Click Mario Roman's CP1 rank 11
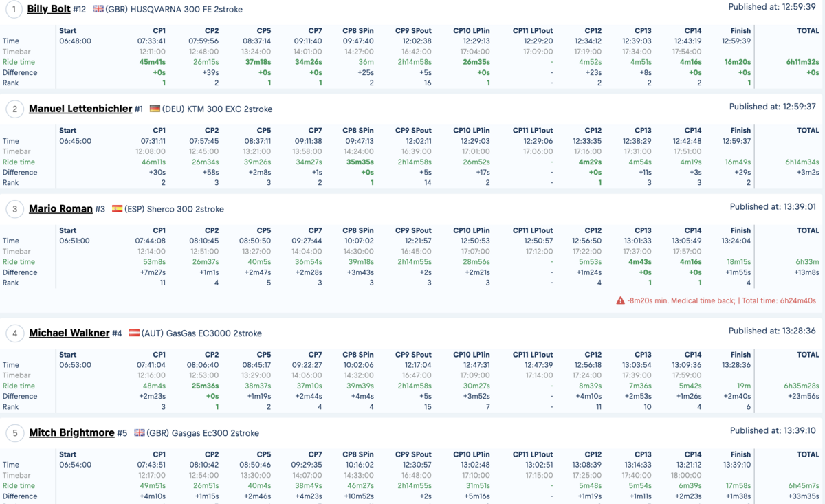The image size is (825, 504). tap(162, 282)
